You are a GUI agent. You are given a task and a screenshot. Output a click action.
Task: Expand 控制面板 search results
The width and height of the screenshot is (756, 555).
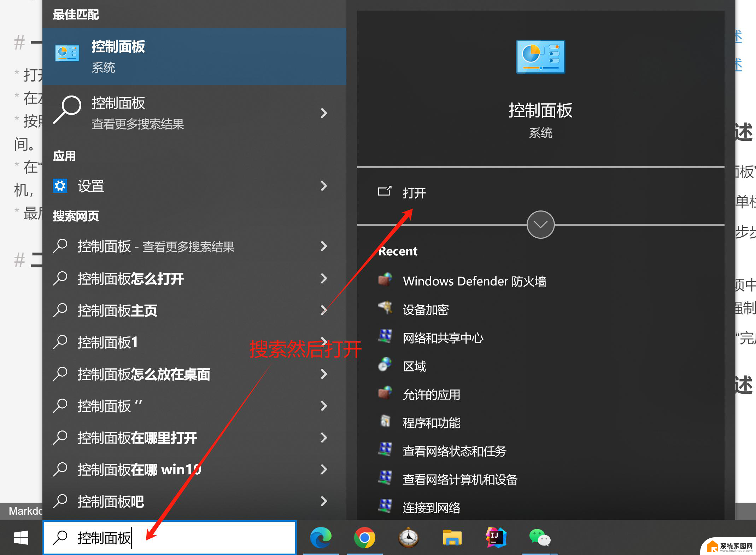(326, 112)
